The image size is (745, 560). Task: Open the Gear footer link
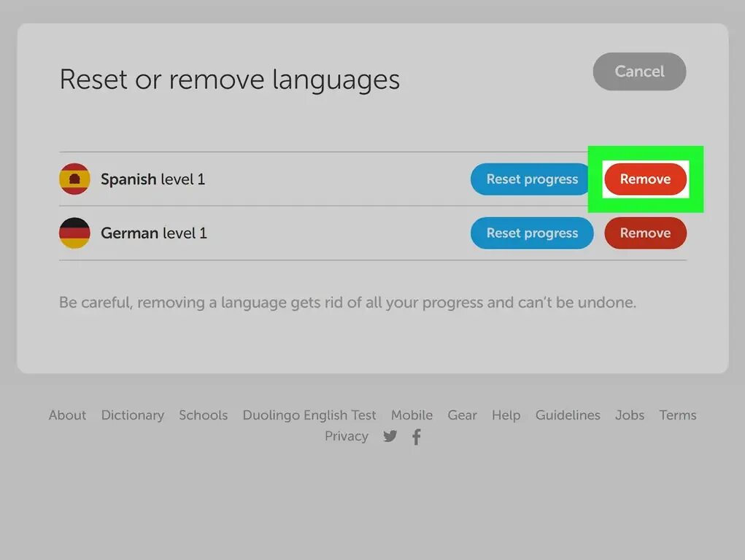click(463, 415)
